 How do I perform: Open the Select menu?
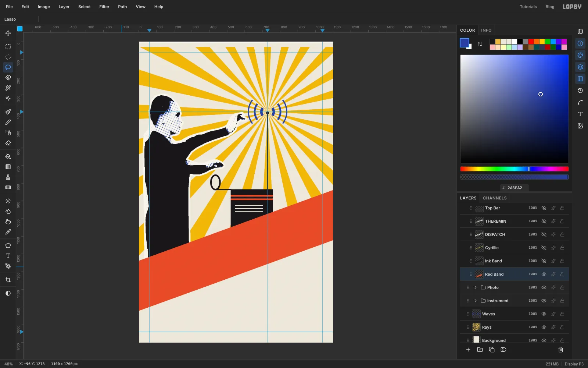pyautogui.click(x=85, y=7)
